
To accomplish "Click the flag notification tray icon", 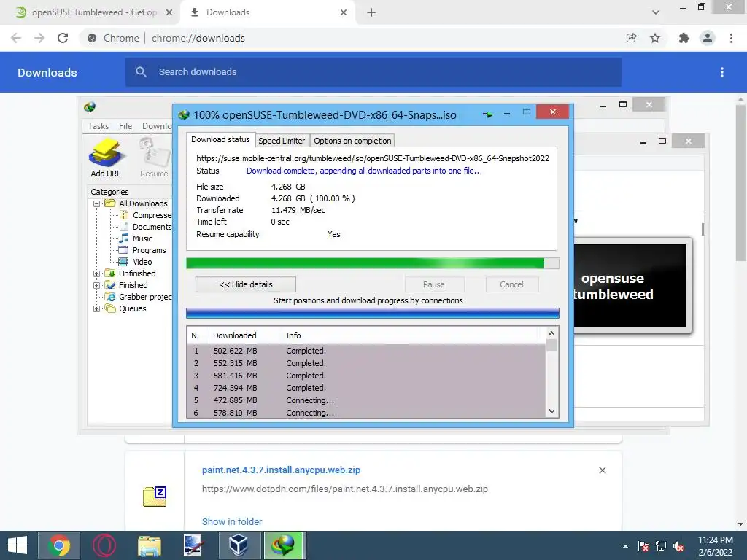I will 643,546.
